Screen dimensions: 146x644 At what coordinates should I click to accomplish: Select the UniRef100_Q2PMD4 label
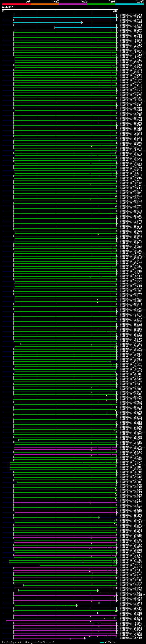coord(131,37)
